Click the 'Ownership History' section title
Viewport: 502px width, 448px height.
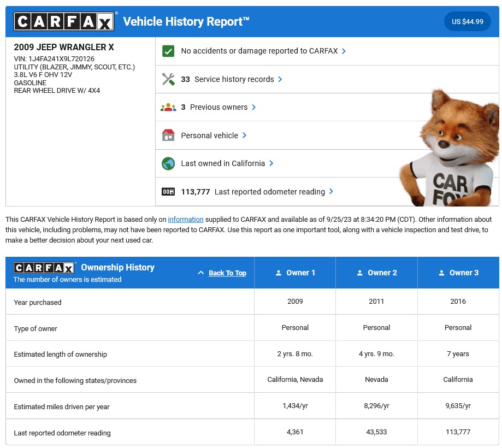point(117,267)
